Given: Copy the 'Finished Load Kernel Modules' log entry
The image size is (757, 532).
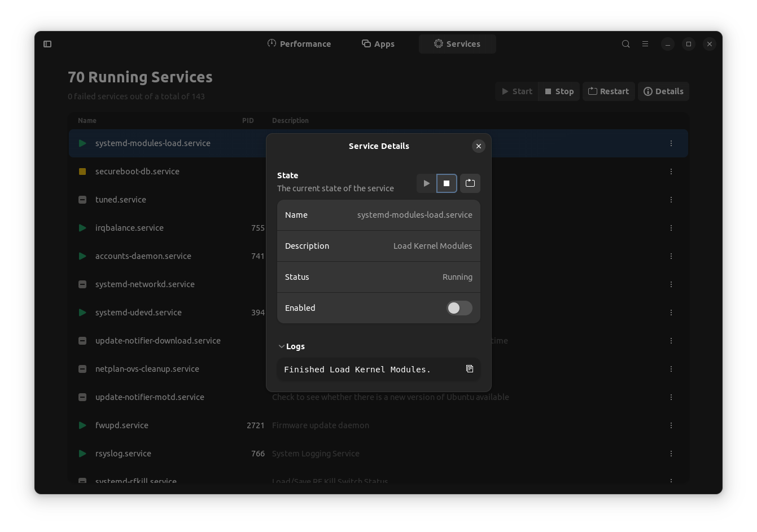Looking at the screenshot, I should (x=469, y=369).
